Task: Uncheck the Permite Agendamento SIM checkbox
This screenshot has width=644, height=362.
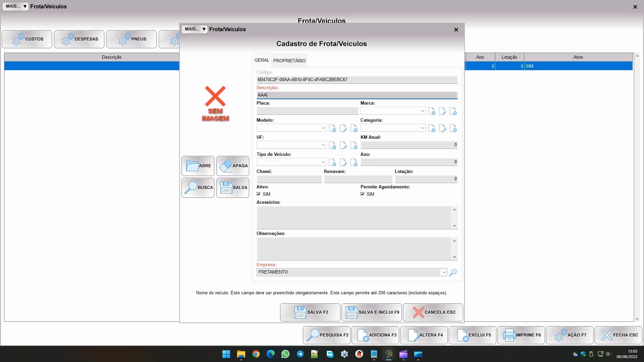Action: pos(363,194)
